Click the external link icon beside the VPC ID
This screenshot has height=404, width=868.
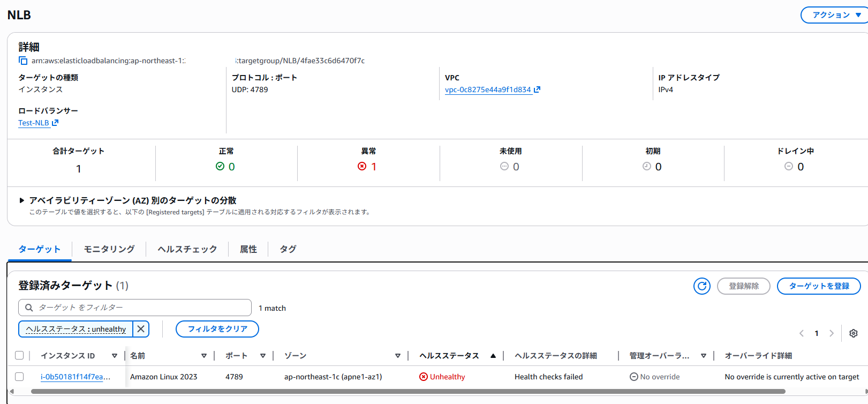pos(537,89)
